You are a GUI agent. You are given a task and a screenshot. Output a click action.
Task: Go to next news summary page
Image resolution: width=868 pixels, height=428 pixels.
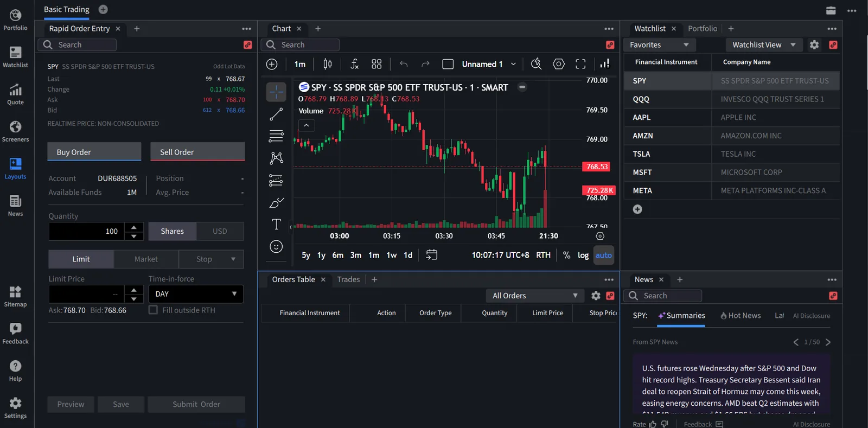pyautogui.click(x=828, y=342)
